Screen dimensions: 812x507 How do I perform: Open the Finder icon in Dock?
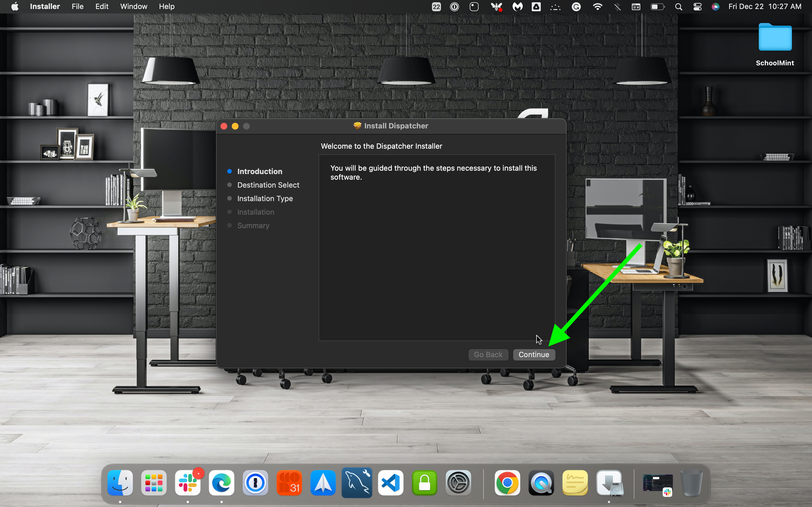coord(120,483)
